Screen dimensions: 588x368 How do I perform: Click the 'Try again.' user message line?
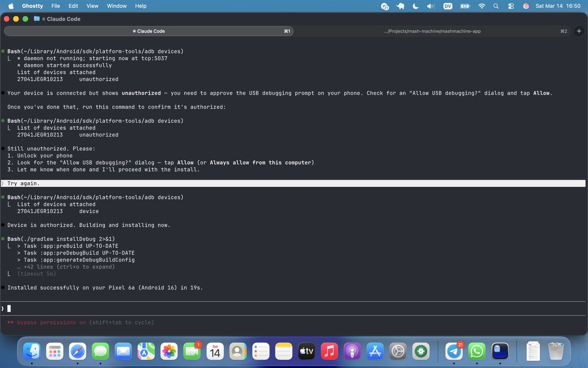click(x=293, y=184)
